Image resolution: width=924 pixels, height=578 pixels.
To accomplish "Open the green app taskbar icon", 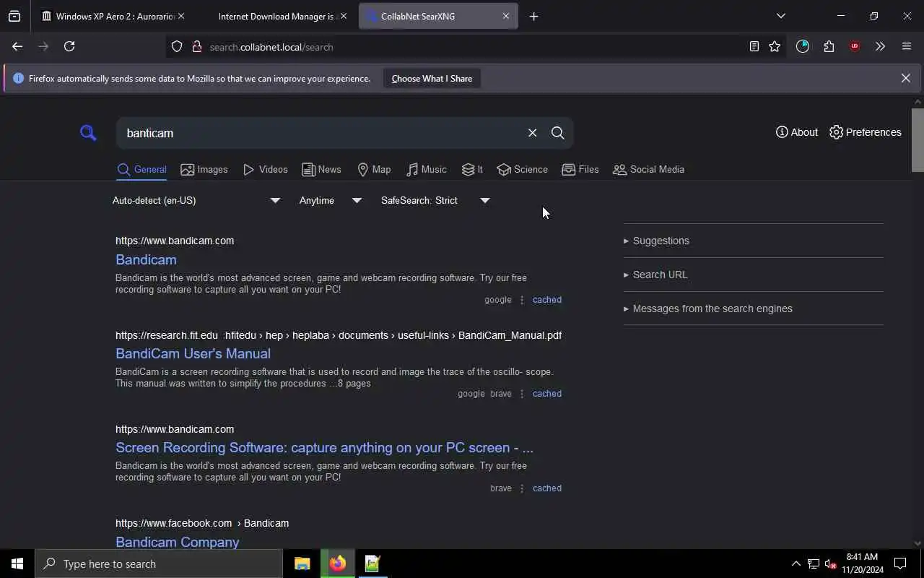I will [372, 564].
